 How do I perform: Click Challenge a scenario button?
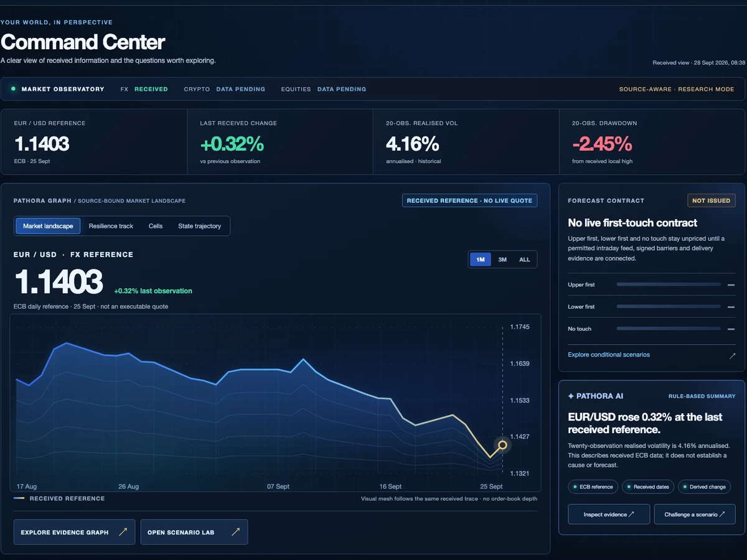695,515
